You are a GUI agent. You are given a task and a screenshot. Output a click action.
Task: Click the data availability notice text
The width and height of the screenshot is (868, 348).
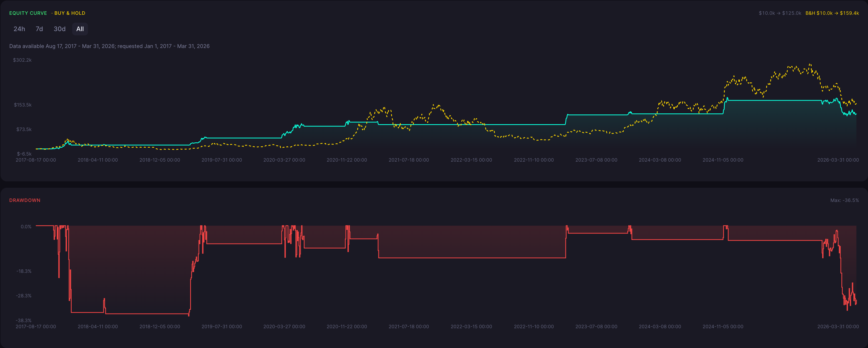[x=109, y=46]
